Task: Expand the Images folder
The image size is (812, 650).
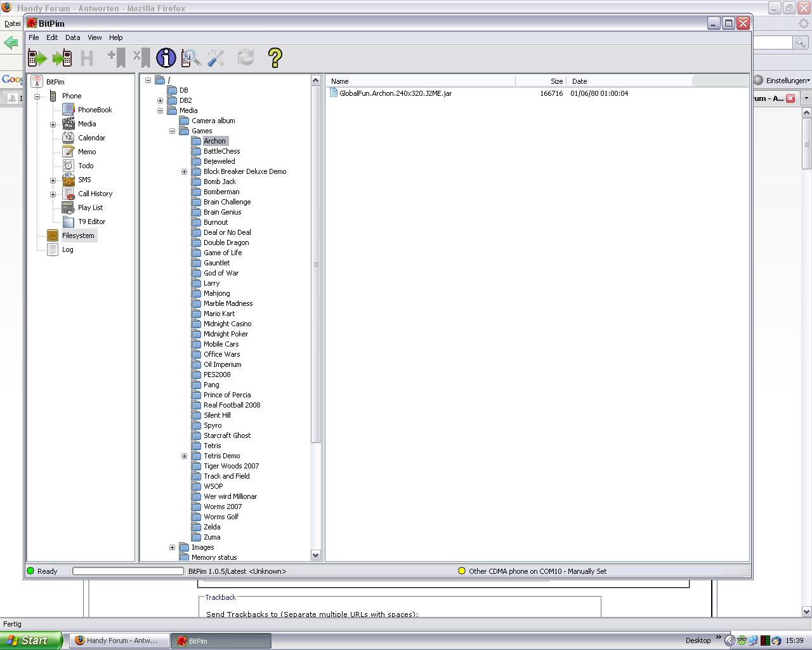Action: coord(173,547)
